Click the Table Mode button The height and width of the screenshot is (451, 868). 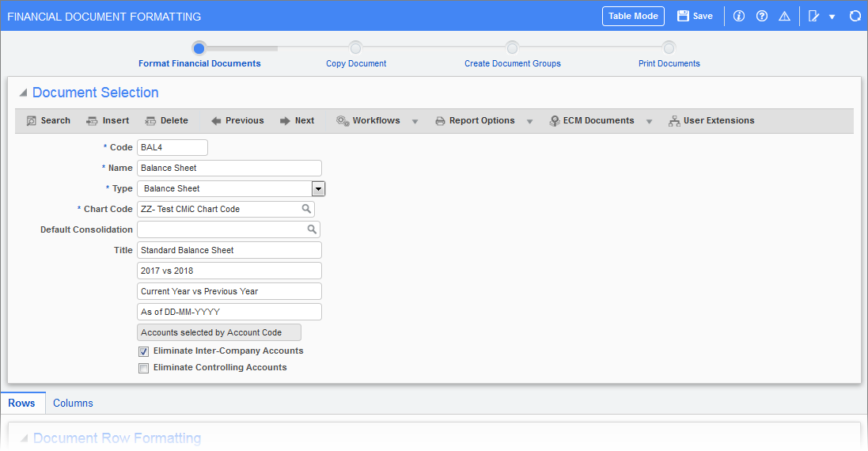633,16
